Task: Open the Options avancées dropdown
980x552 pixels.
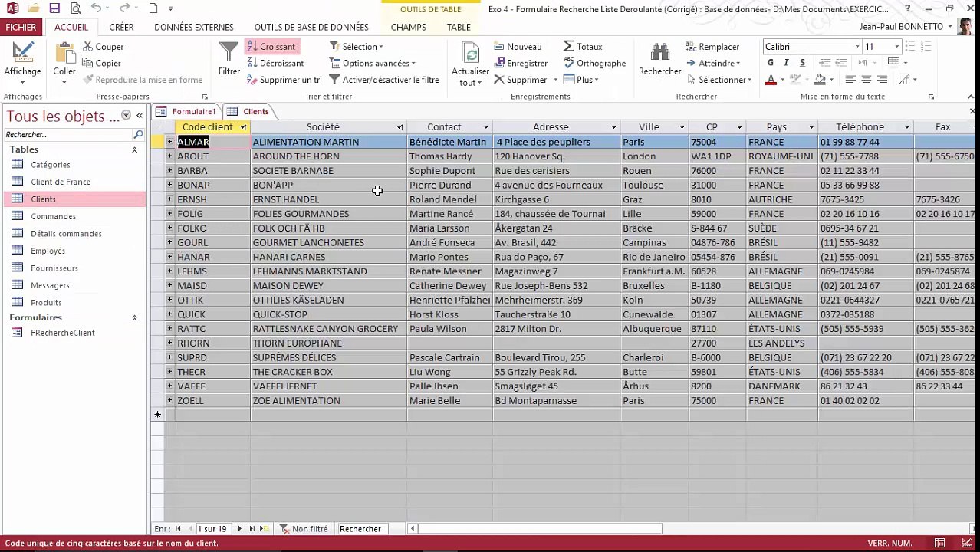Action: pyautogui.click(x=373, y=64)
